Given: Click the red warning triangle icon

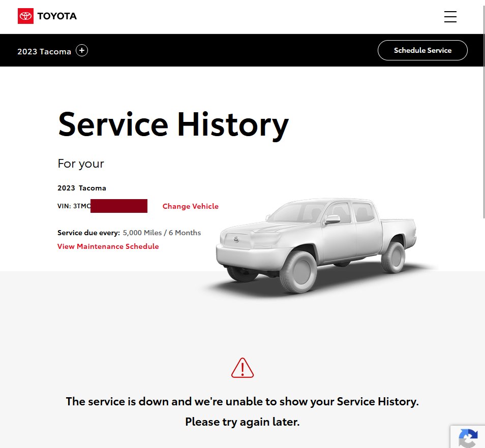Looking at the screenshot, I should tap(243, 368).
